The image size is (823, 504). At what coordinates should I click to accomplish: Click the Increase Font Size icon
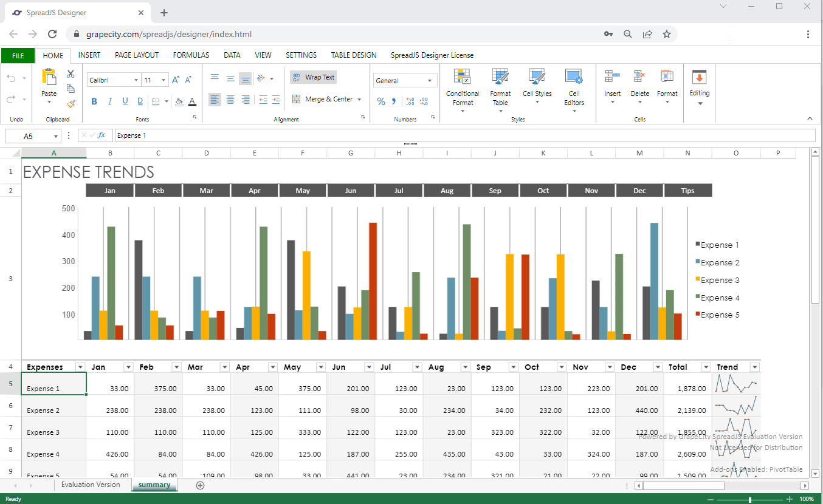point(176,80)
